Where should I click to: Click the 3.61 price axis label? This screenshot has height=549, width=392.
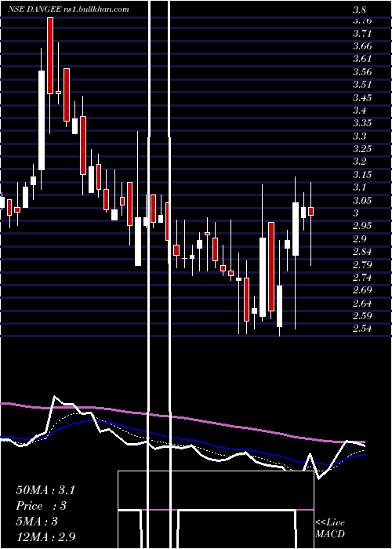coord(362,59)
